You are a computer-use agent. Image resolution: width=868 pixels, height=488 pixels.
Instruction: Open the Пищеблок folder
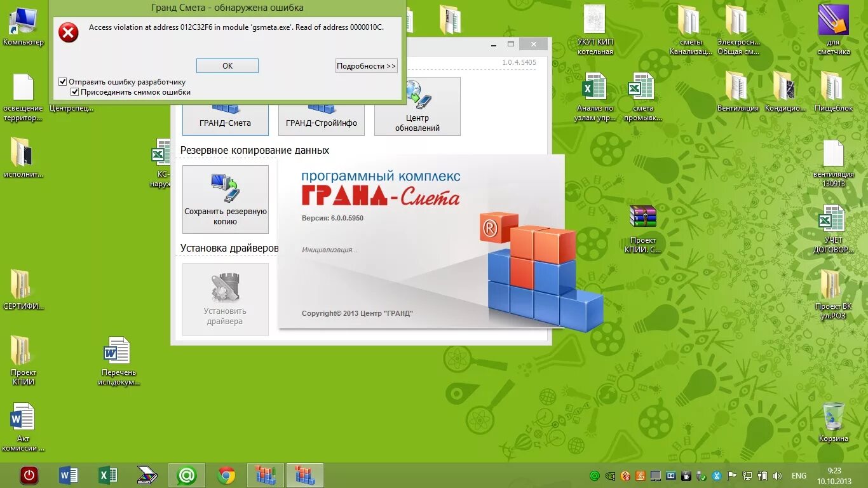(x=833, y=92)
